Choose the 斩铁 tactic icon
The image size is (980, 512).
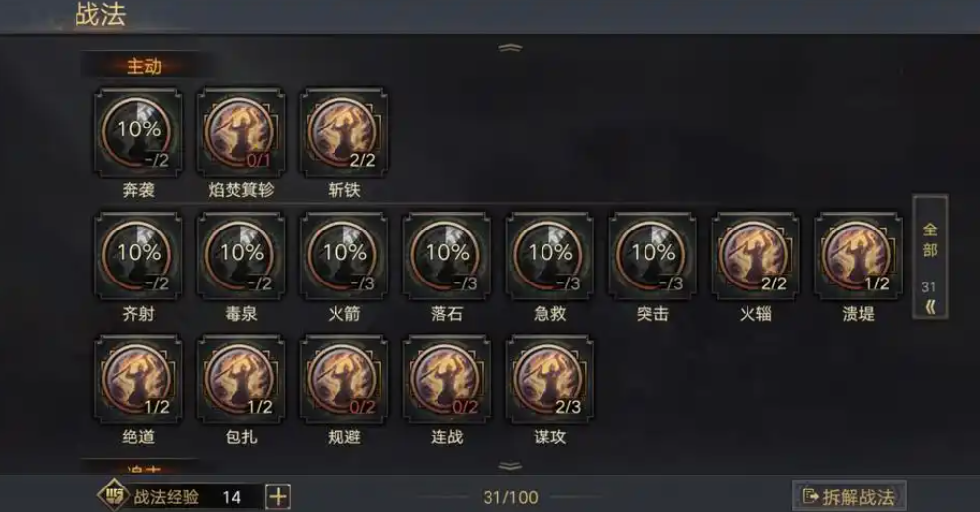click(x=343, y=132)
